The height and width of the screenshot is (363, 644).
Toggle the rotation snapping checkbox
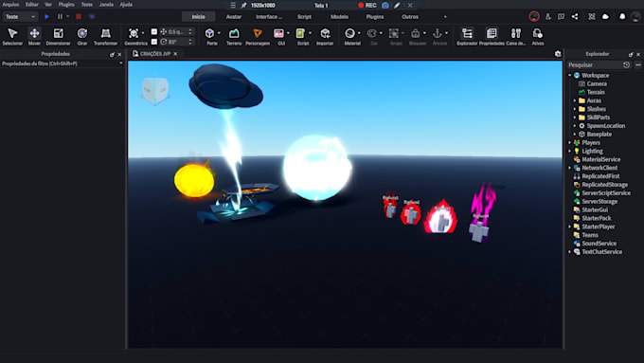pos(154,42)
